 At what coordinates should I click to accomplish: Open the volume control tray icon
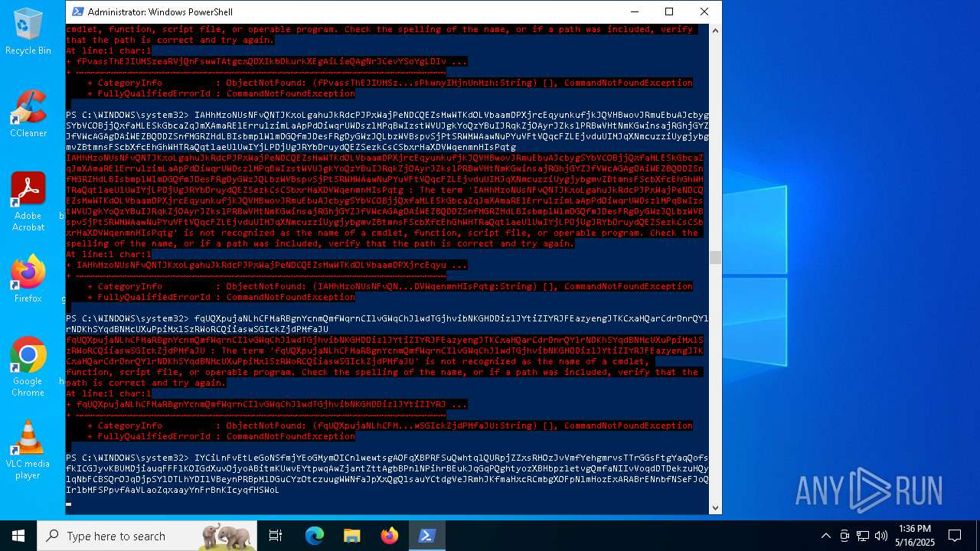(881, 536)
